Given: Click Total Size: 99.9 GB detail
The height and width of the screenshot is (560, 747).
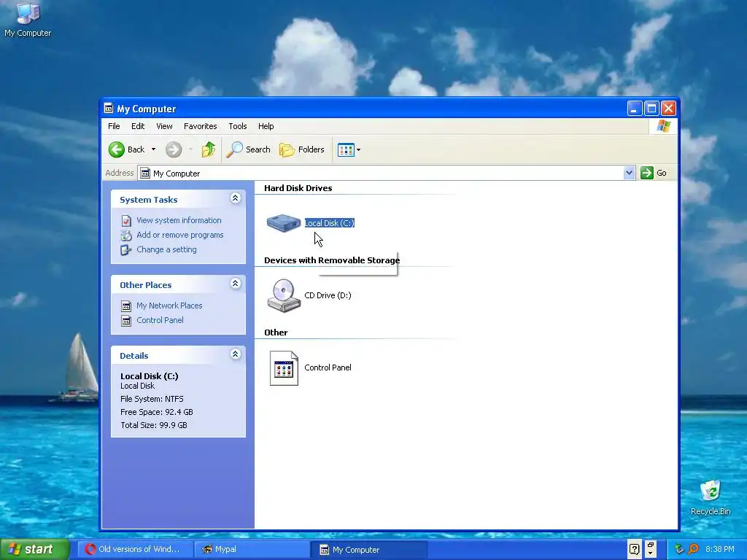Looking at the screenshot, I should (154, 425).
